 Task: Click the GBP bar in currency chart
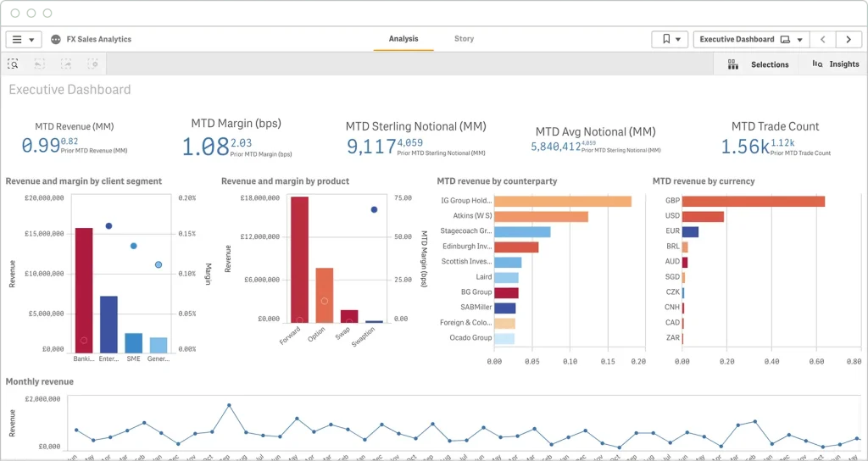(753, 202)
